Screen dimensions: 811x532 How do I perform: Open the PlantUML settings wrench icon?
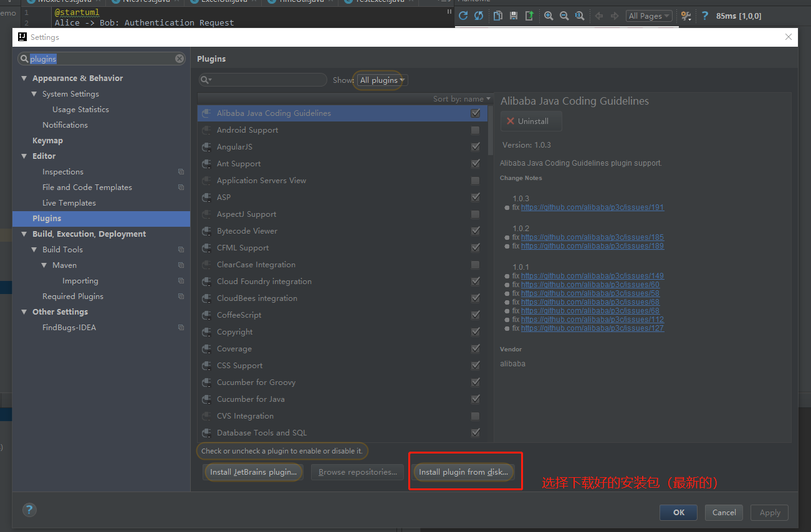click(x=686, y=16)
